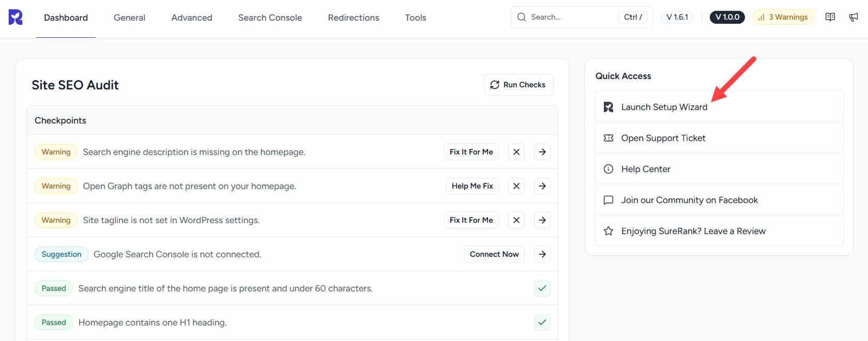Click the megaphone announcements icon
Screen dimensions: 868x341
tap(854, 17)
